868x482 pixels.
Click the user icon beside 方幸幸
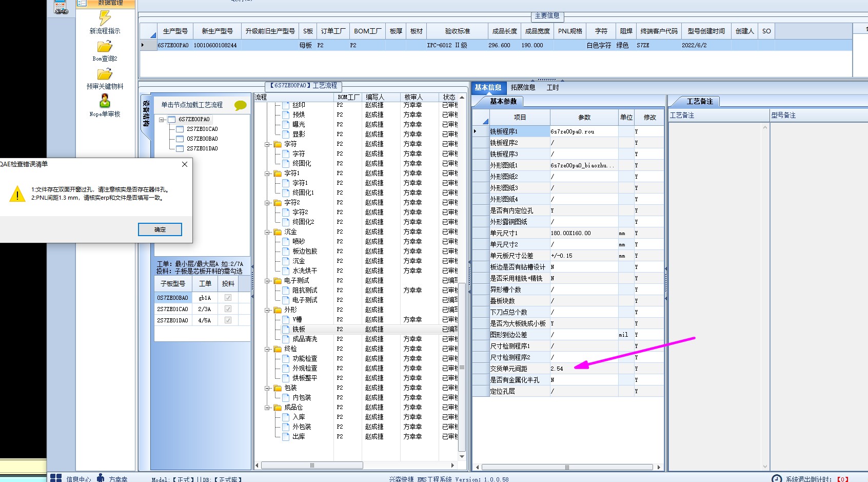[x=101, y=478]
